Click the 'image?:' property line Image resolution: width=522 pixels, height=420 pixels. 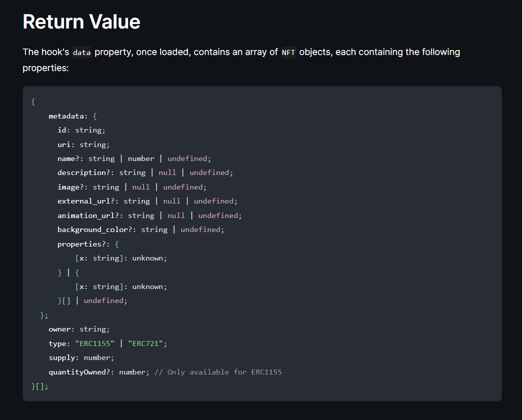pos(132,187)
